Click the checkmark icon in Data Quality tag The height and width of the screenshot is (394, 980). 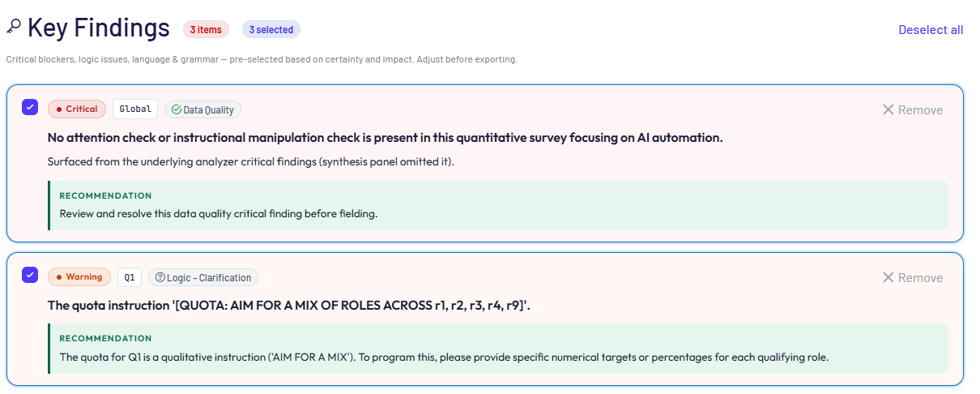[177, 109]
